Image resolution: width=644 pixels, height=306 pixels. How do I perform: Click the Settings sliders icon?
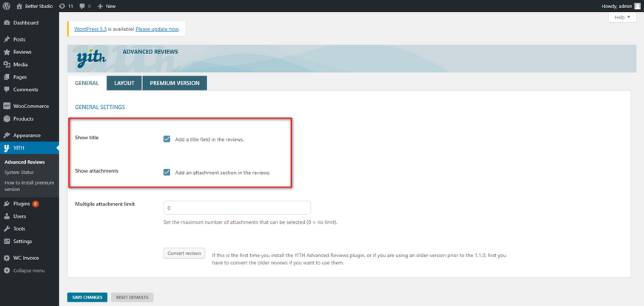point(7,242)
